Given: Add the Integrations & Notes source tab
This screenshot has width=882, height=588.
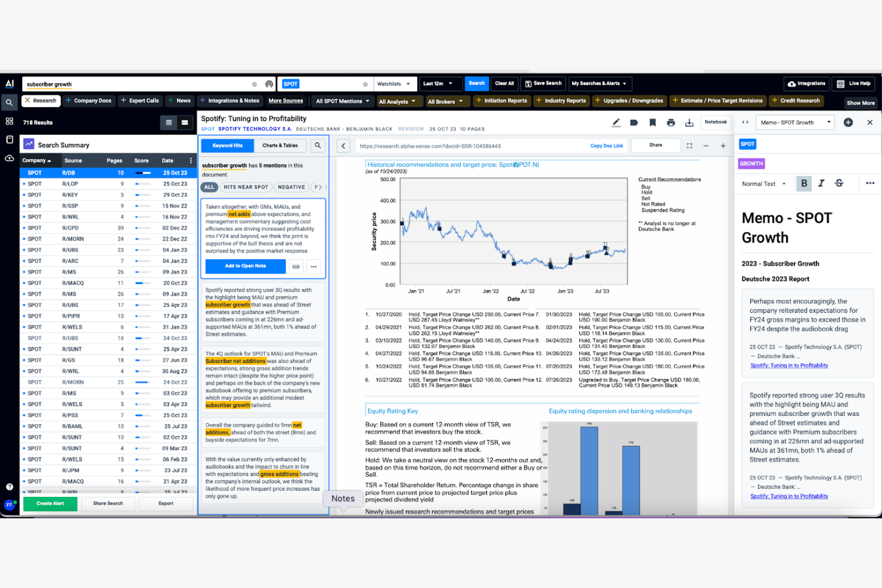Looking at the screenshot, I should [x=230, y=101].
